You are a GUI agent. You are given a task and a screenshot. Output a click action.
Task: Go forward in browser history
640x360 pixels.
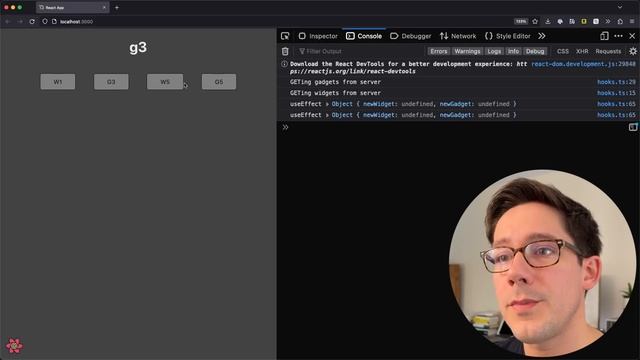pyautogui.click(x=20, y=21)
